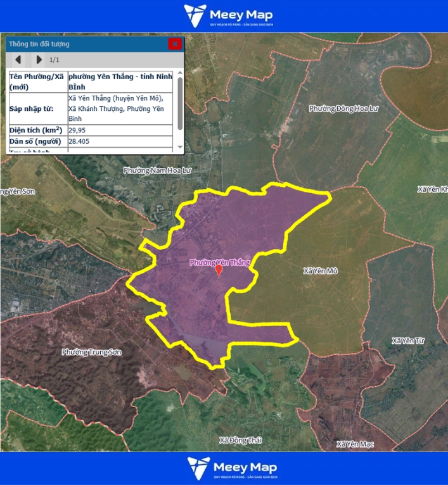Go to previous object with left arrow
Screen dimensions: 448x485
[18, 60]
